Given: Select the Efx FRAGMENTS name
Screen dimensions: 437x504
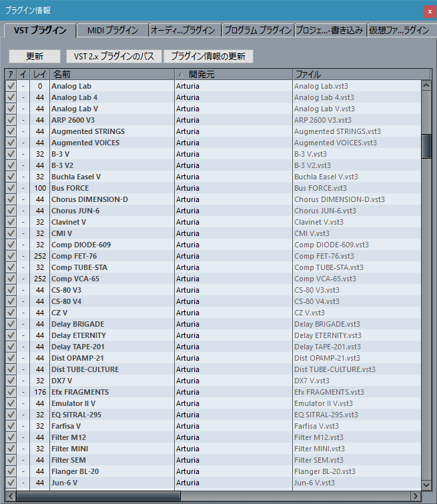Looking at the screenshot, I should [80, 392].
